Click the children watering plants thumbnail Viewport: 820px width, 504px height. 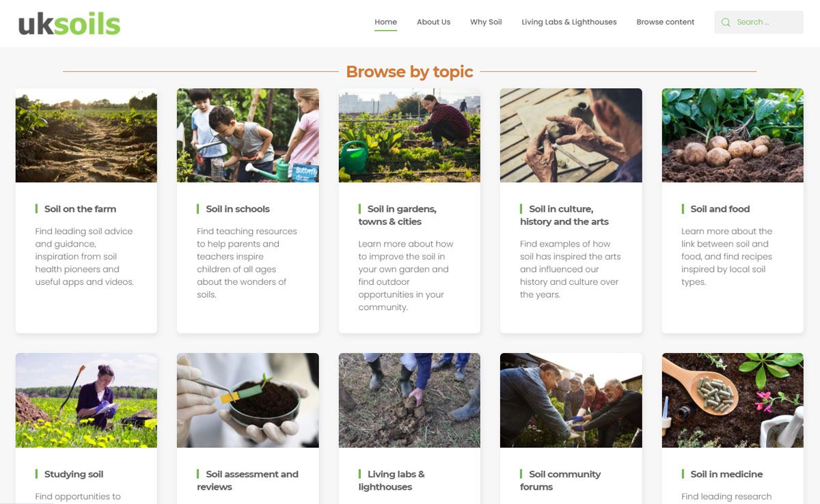(247, 135)
